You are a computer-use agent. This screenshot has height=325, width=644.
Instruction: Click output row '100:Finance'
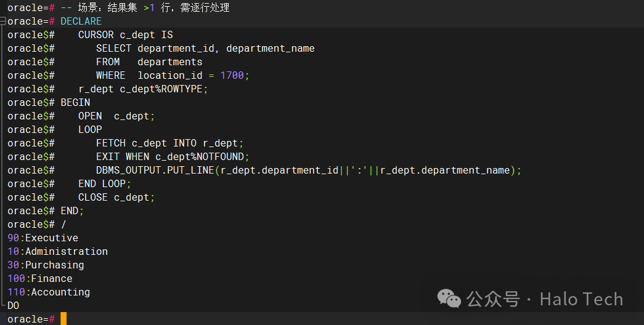pyautogui.click(x=40, y=279)
